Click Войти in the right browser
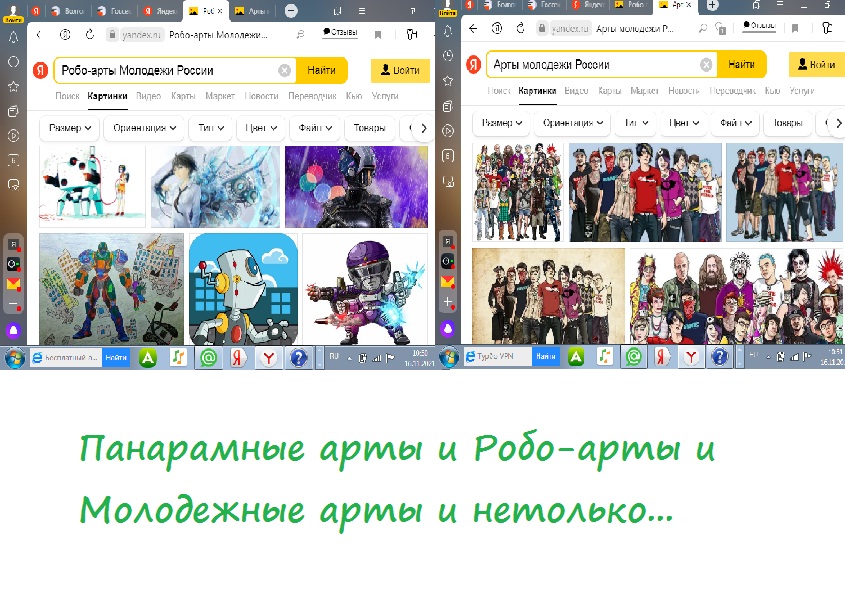845x600 pixels. point(816,64)
